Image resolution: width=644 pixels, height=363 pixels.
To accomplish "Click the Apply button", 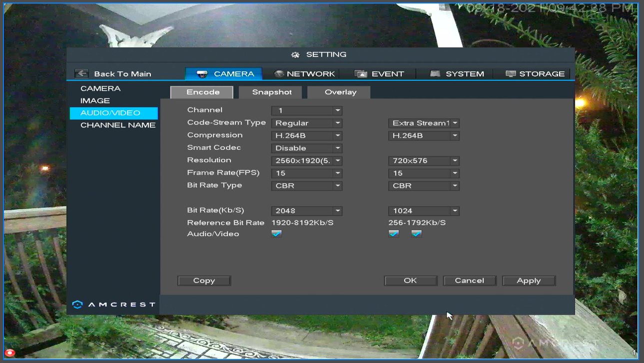I will pyautogui.click(x=529, y=281).
